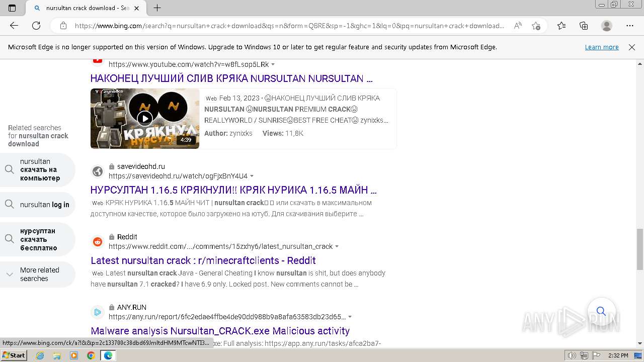Viewport: 644px width, 362px height.
Task: Reload the page with Refresh icon
Action: [36, 26]
